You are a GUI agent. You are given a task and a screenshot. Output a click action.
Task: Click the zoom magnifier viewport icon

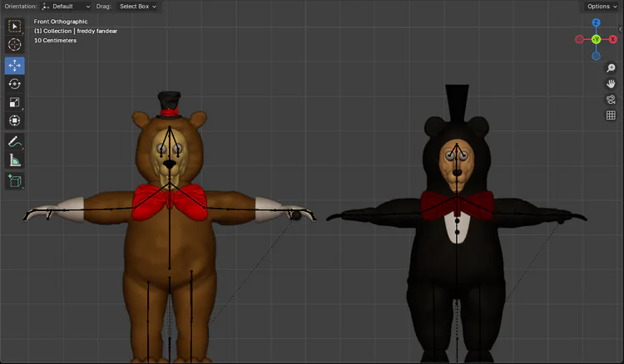611,68
